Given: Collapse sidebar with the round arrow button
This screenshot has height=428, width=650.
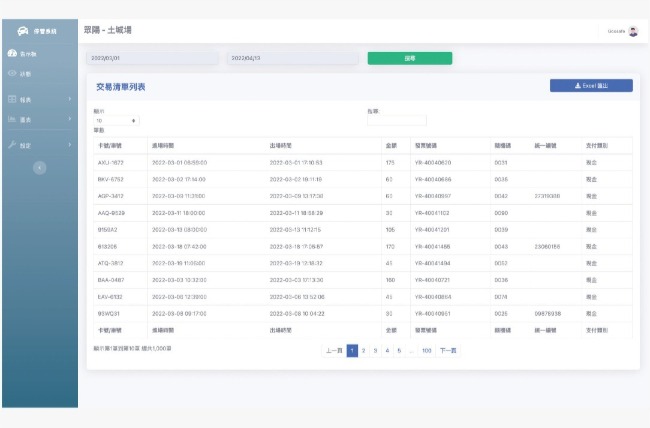Looking at the screenshot, I should pos(39,168).
